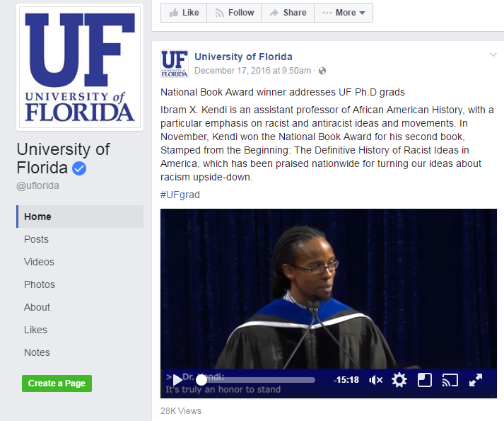
Task: Enter fullscreen video mode
Action: [476, 380]
